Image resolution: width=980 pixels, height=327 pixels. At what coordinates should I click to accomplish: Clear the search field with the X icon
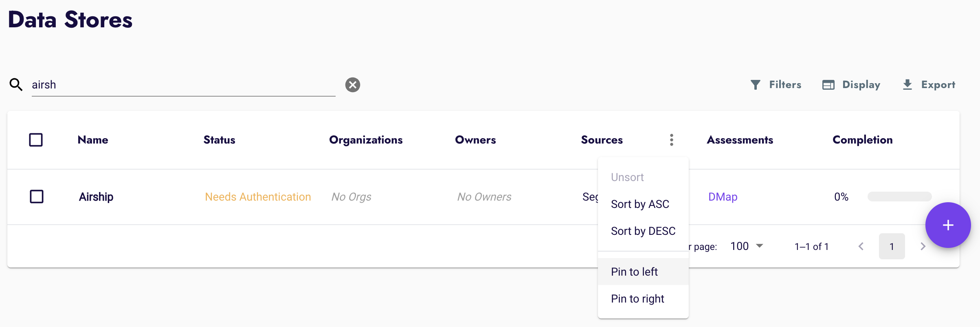353,85
